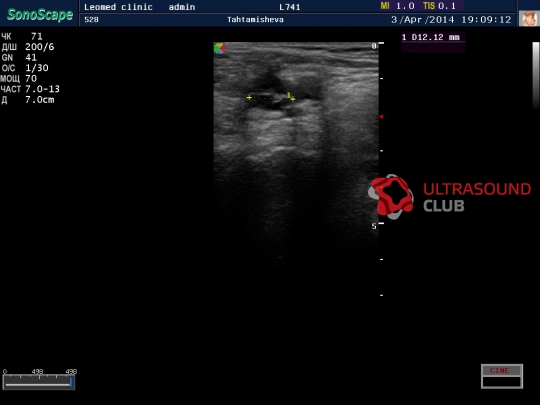Image resolution: width=540 pixels, height=405 pixels.
Task: Click the red focus position marker
Action: 381,117
